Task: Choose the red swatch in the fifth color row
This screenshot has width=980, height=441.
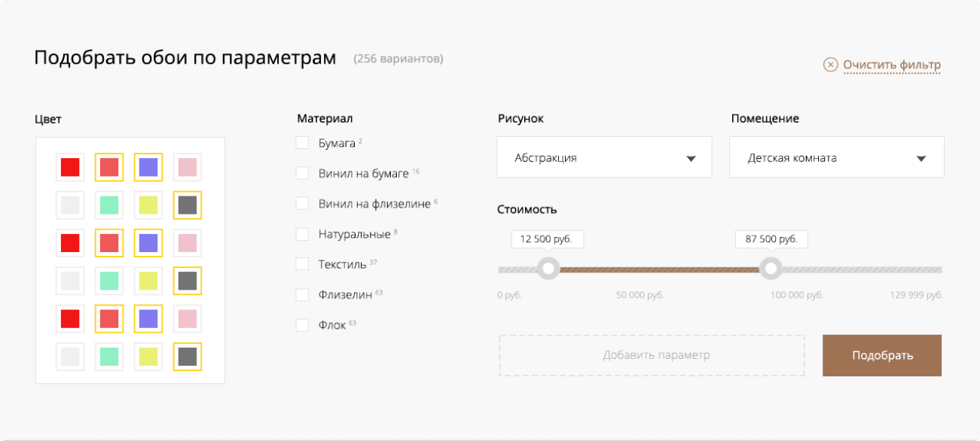Action: pos(70,319)
